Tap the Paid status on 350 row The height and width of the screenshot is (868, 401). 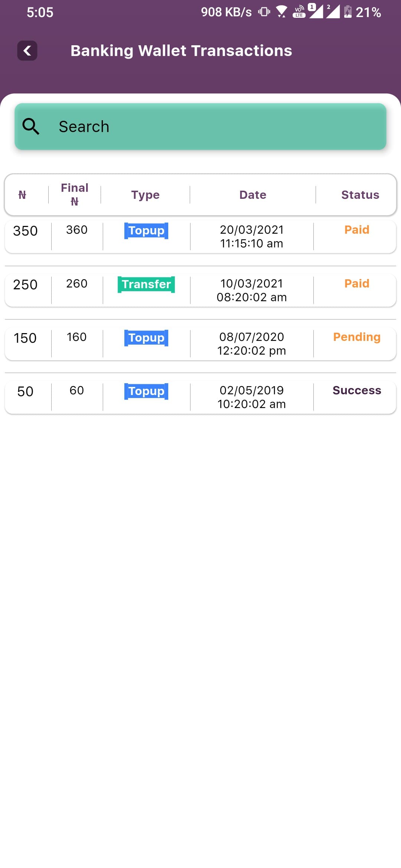click(356, 230)
